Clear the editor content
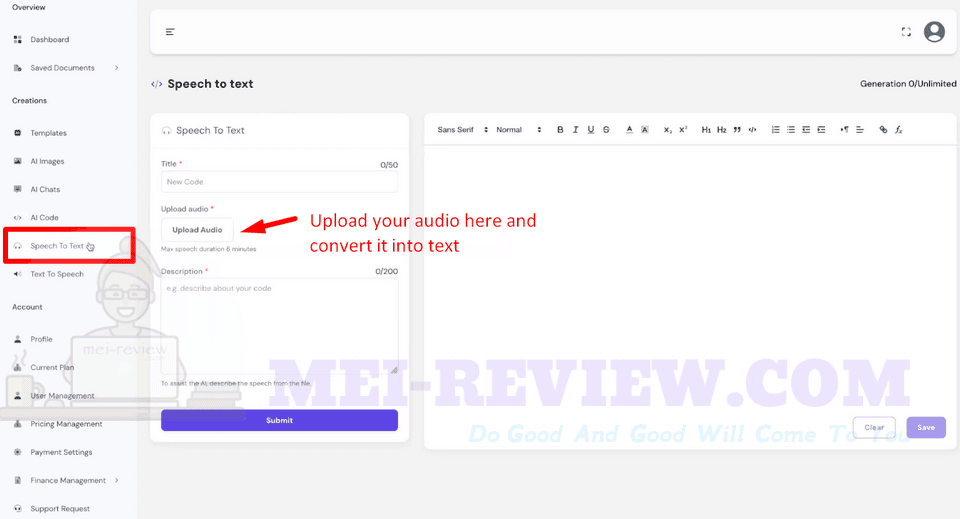Viewport: 960px width, 519px height. tap(874, 427)
